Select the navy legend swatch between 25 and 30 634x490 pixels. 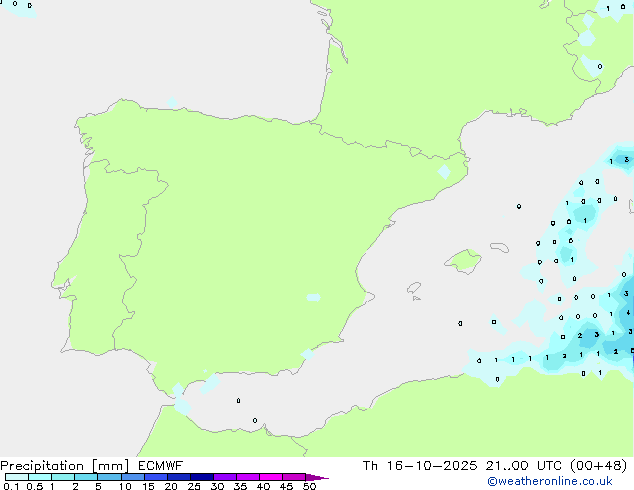point(202,477)
